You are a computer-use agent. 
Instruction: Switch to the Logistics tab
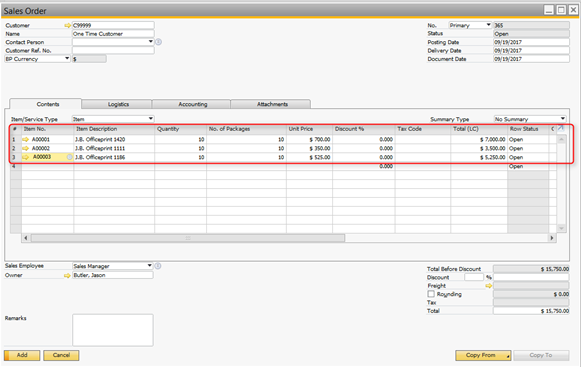(117, 104)
